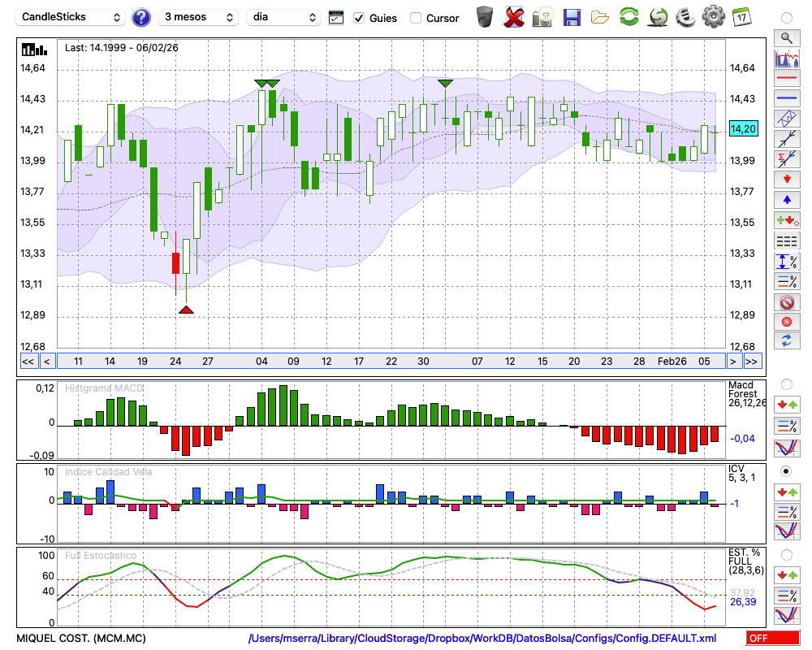The height and width of the screenshot is (650, 812).
Task: Step forward with the '>' button
Action: click(732, 362)
